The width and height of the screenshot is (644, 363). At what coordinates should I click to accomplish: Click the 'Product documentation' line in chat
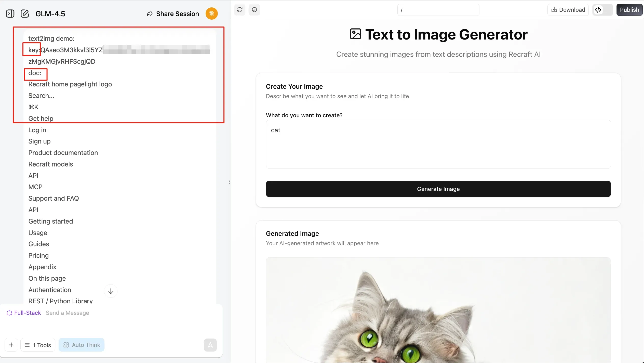(63, 153)
